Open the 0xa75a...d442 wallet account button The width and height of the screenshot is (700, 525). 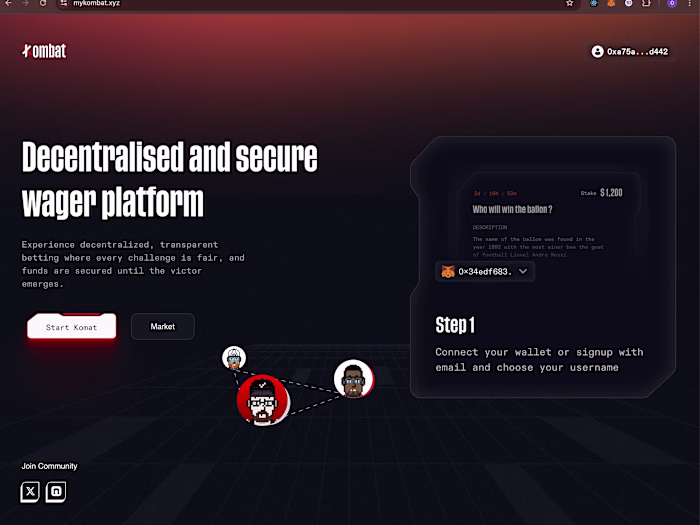coord(629,52)
